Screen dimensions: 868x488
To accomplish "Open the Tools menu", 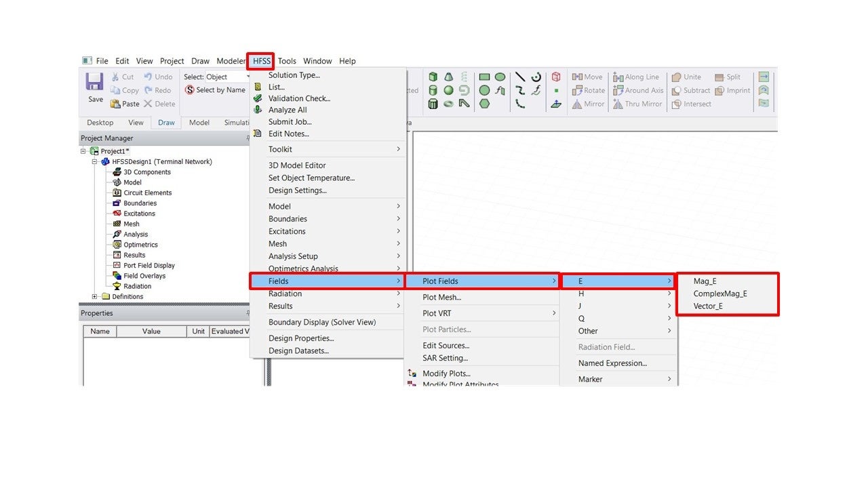I will pyautogui.click(x=287, y=61).
